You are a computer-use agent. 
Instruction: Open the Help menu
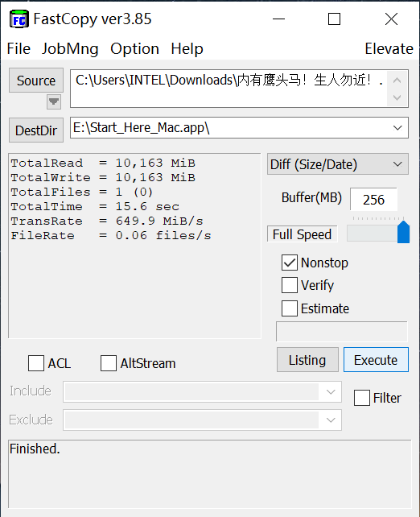coord(187,49)
